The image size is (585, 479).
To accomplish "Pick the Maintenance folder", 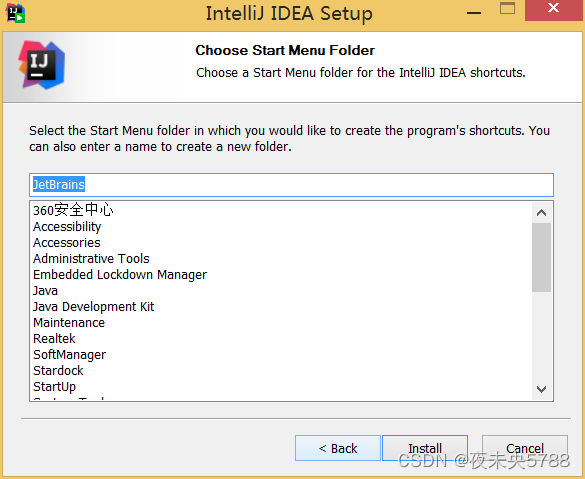I will coord(69,323).
